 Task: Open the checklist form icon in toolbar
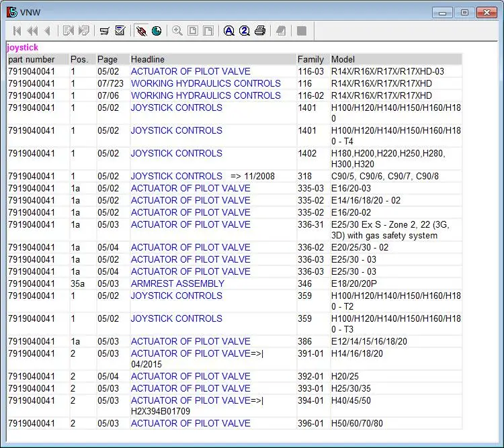(120, 31)
